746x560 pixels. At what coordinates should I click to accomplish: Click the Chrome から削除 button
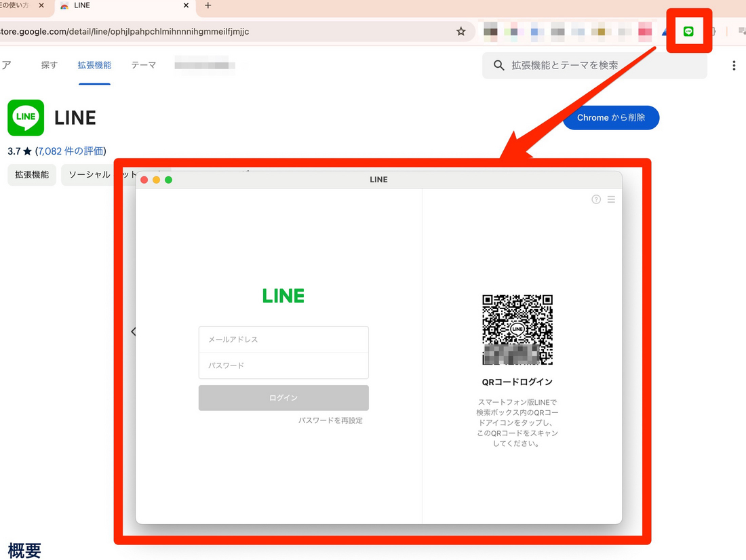610,117
